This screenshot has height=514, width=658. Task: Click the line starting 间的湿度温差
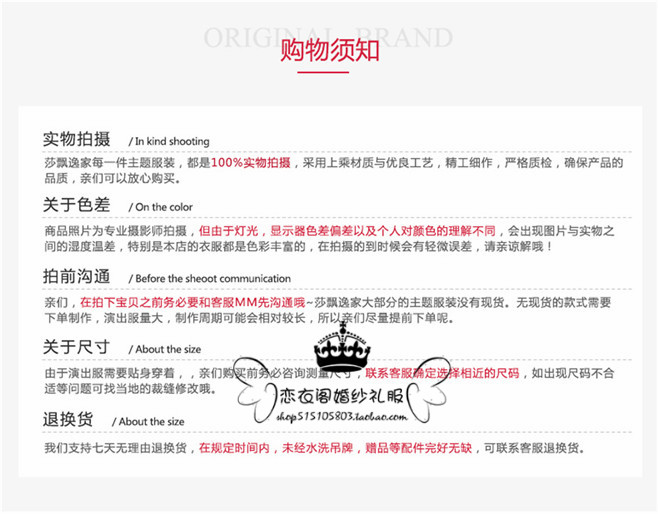tap(298, 246)
